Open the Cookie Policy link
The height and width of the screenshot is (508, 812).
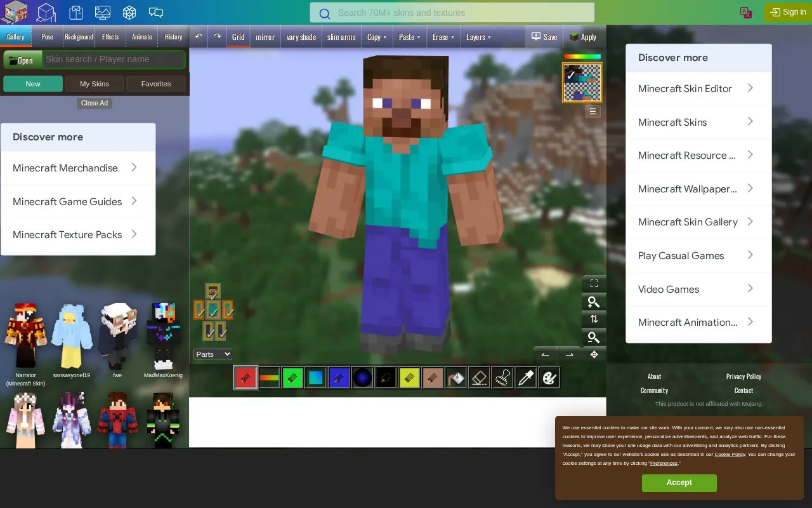[x=730, y=455]
